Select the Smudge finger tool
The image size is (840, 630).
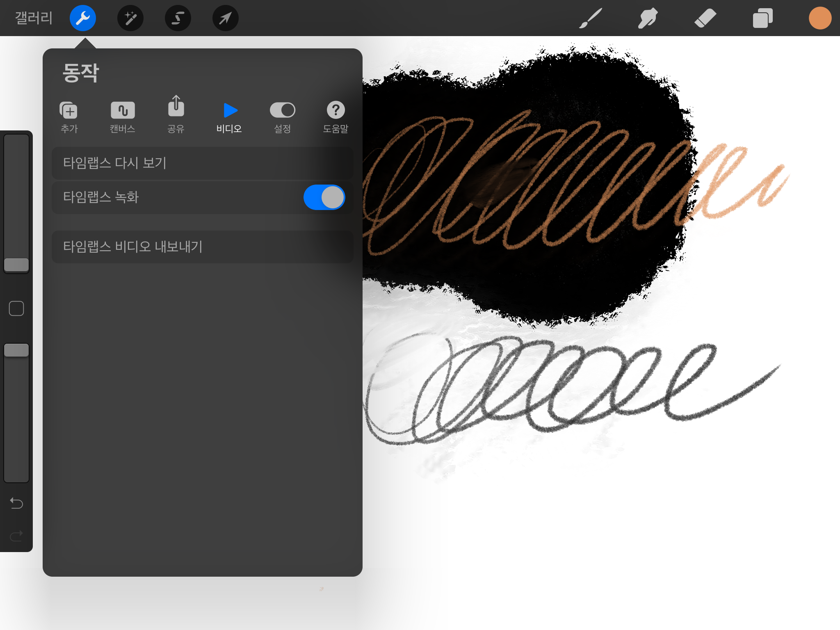tap(648, 18)
